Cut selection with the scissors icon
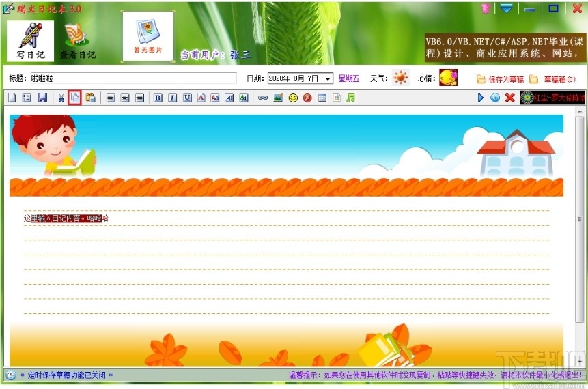 point(61,98)
